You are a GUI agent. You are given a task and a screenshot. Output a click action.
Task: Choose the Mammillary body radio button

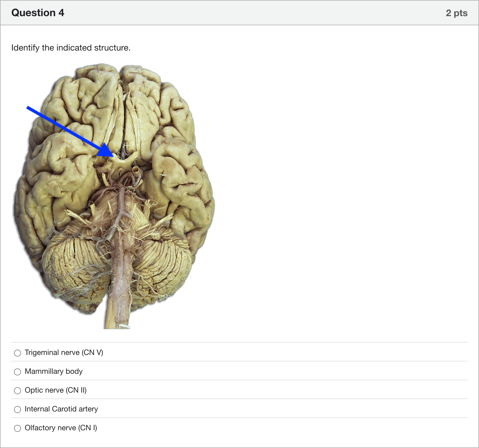point(17,372)
